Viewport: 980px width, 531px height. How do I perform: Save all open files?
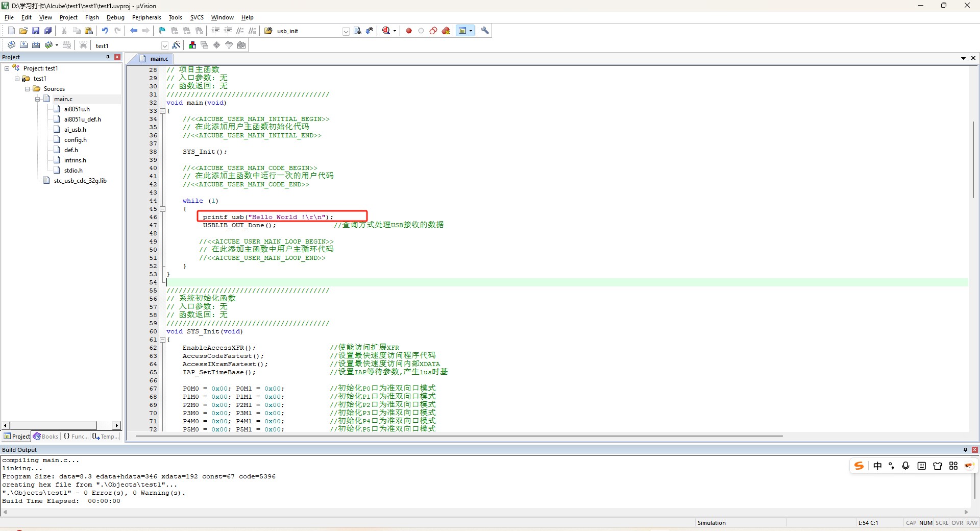[48, 31]
